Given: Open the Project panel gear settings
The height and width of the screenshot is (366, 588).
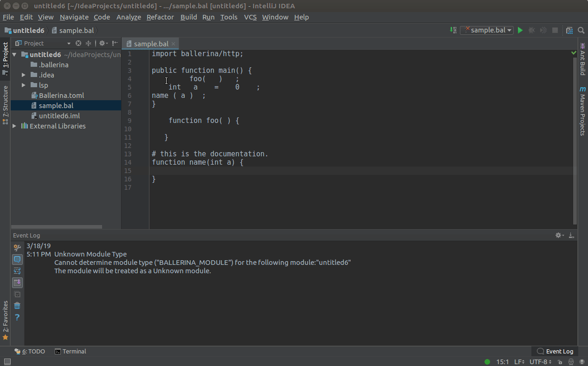Looking at the screenshot, I should pyautogui.click(x=103, y=43).
